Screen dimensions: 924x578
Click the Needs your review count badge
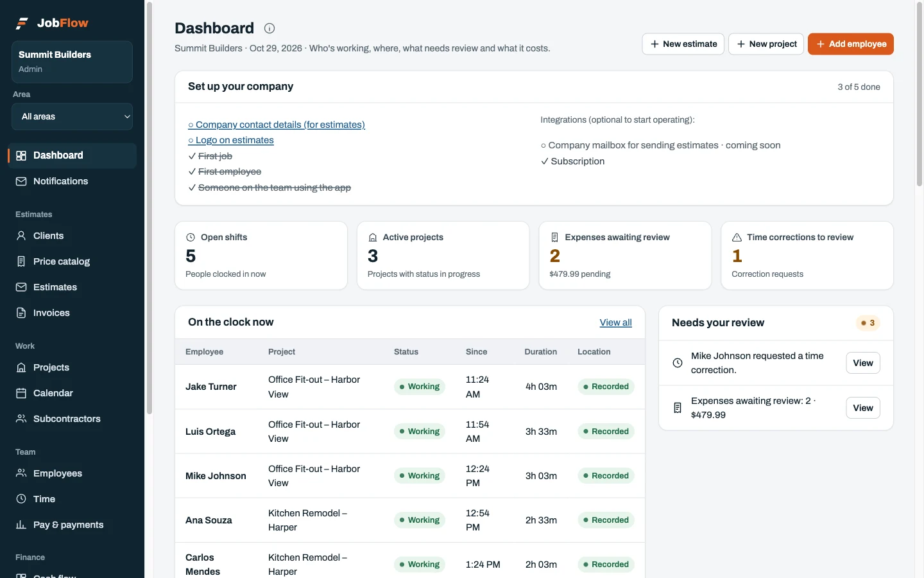[868, 323]
